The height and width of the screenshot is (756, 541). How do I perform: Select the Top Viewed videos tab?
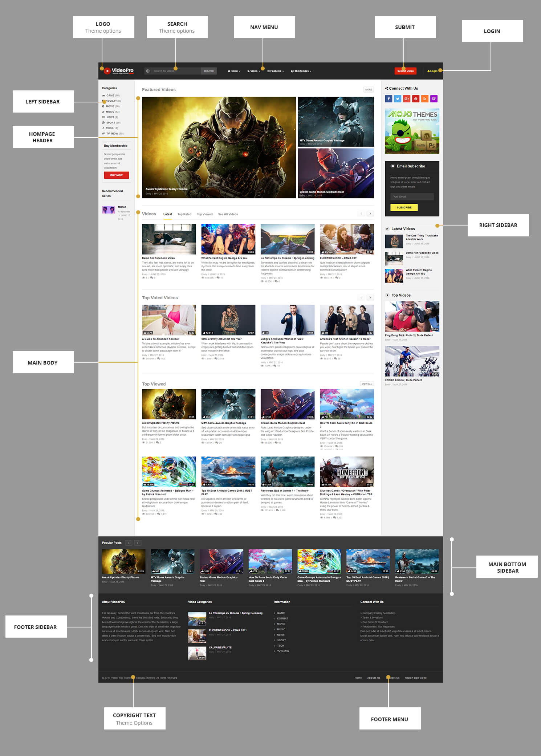point(204,214)
